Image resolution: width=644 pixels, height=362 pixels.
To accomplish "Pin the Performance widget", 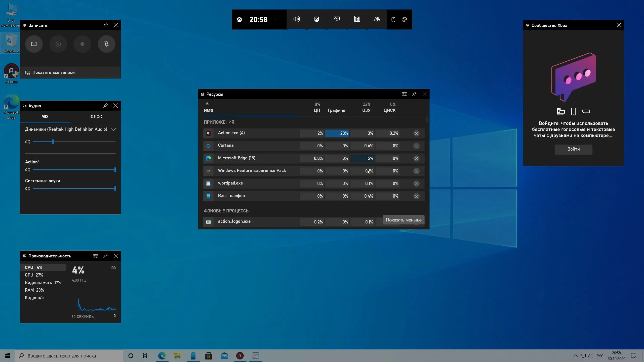I will click(105, 256).
